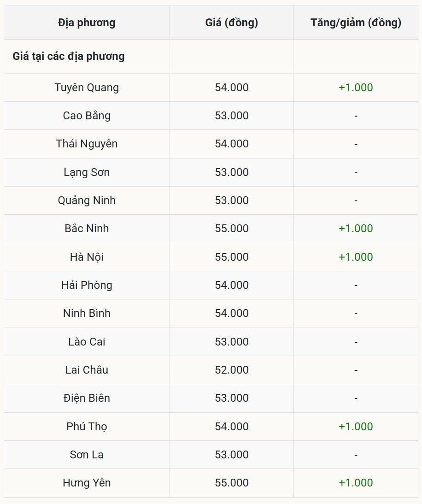Click the Tuyên Quang row name
422x504 pixels.
87,88
